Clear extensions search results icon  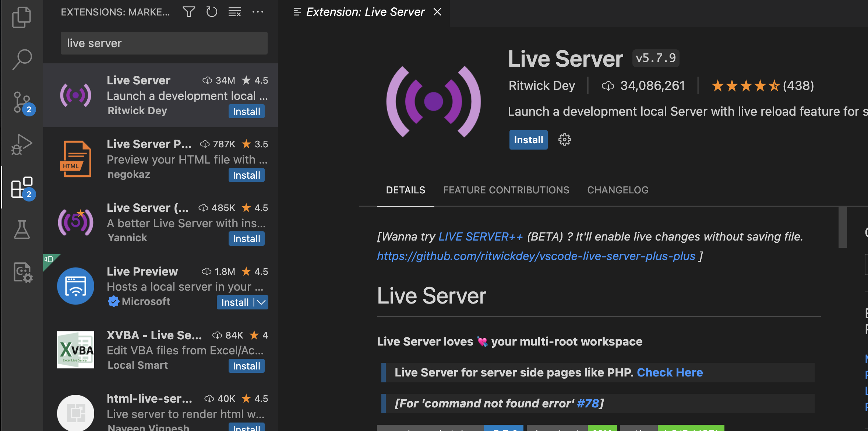point(234,12)
